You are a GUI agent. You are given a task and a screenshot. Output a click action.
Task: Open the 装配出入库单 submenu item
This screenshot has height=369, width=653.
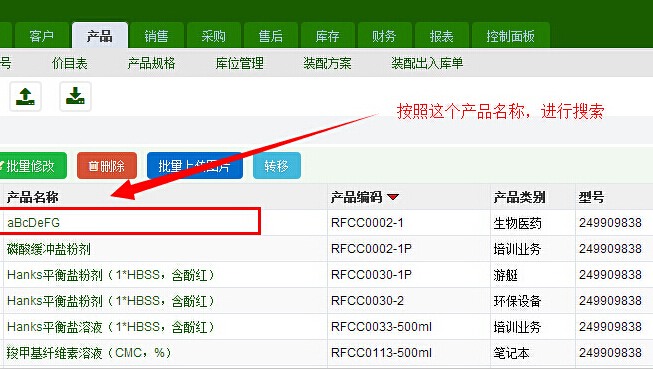point(427,63)
